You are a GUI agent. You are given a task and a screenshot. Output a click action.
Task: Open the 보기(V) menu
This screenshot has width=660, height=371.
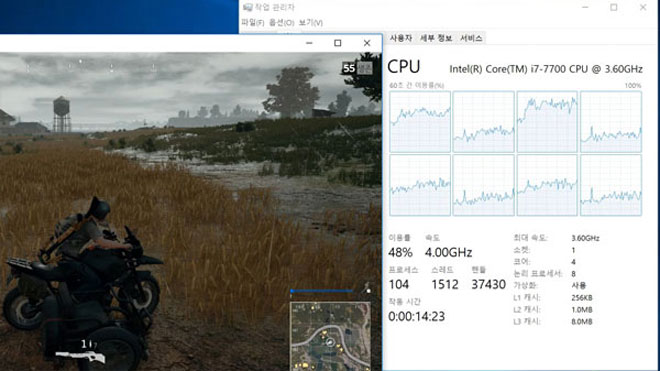tap(311, 22)
